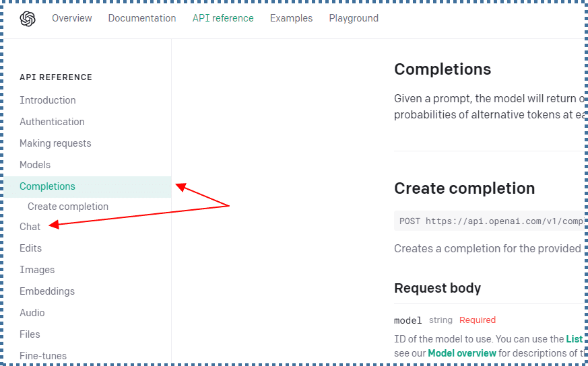Screen dimensions: 588x366
Task: Open the Making requests page
Action: point(55,143)
